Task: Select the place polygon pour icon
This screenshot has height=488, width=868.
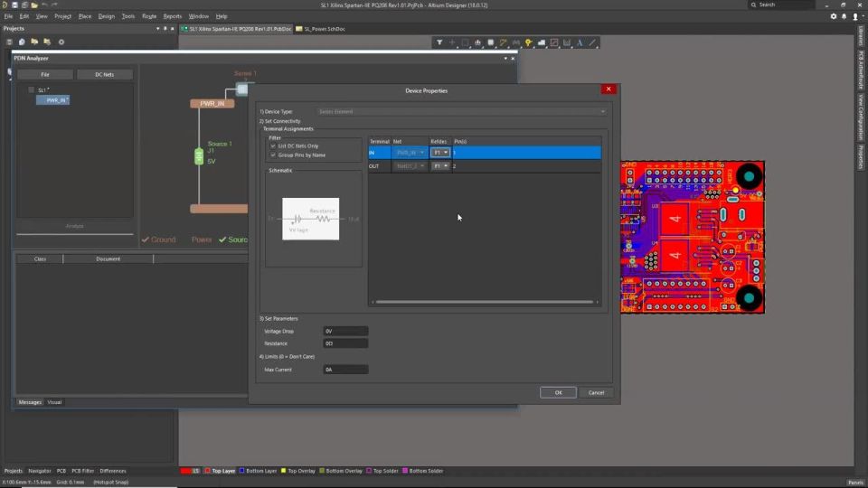Action: tap(542, 42)
